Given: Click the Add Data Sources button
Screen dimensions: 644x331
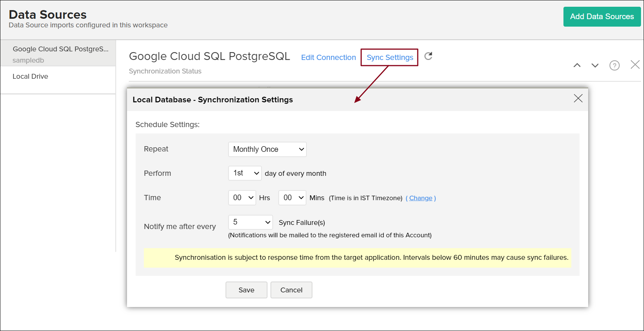Looking at the screenshot, I should pyautogui.click(x=602, y=16).
